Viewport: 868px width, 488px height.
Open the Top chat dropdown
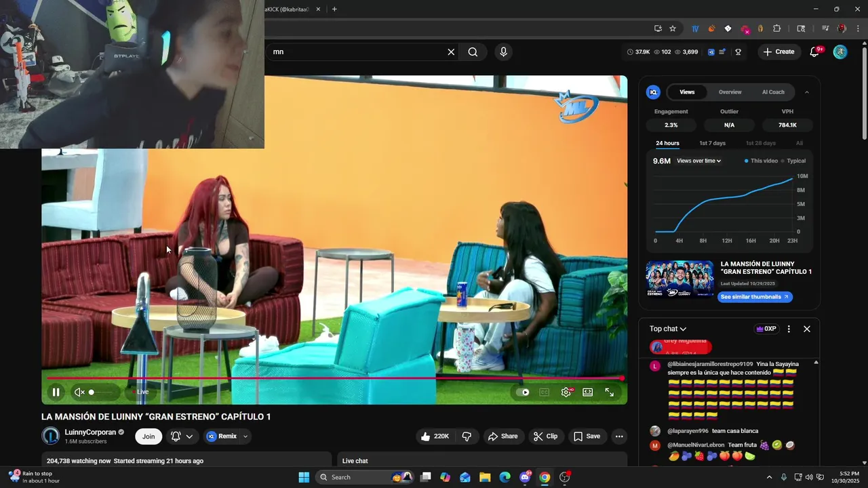[668, 329]
